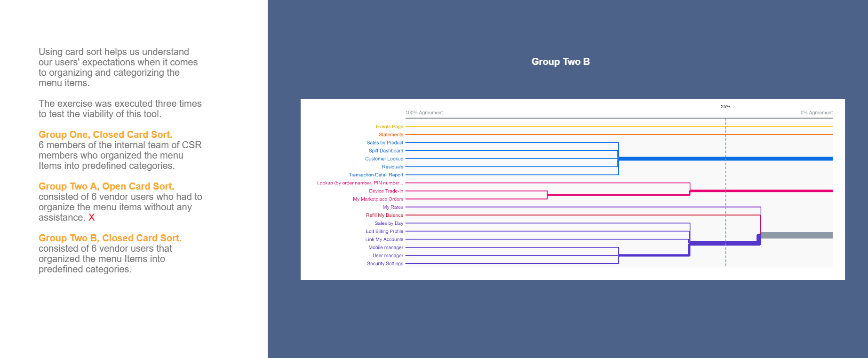Viewport: 868px width, 358px height.
Task: Click the Sales by Product label
Action: [x=385, y=143]
